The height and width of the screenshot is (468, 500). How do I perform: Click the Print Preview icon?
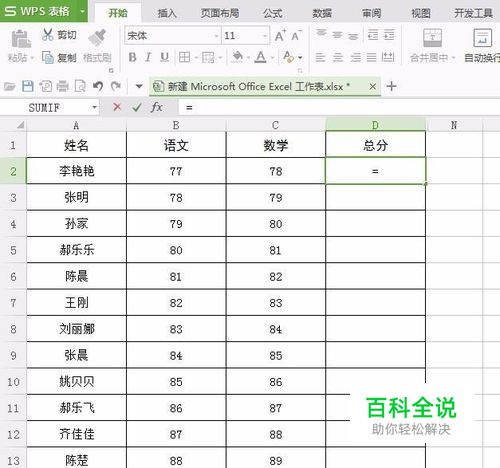(80, 87)
